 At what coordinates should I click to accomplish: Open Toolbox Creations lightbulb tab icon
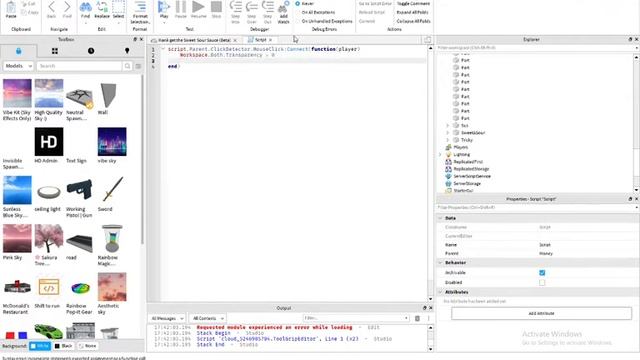[x=127, y=51]
